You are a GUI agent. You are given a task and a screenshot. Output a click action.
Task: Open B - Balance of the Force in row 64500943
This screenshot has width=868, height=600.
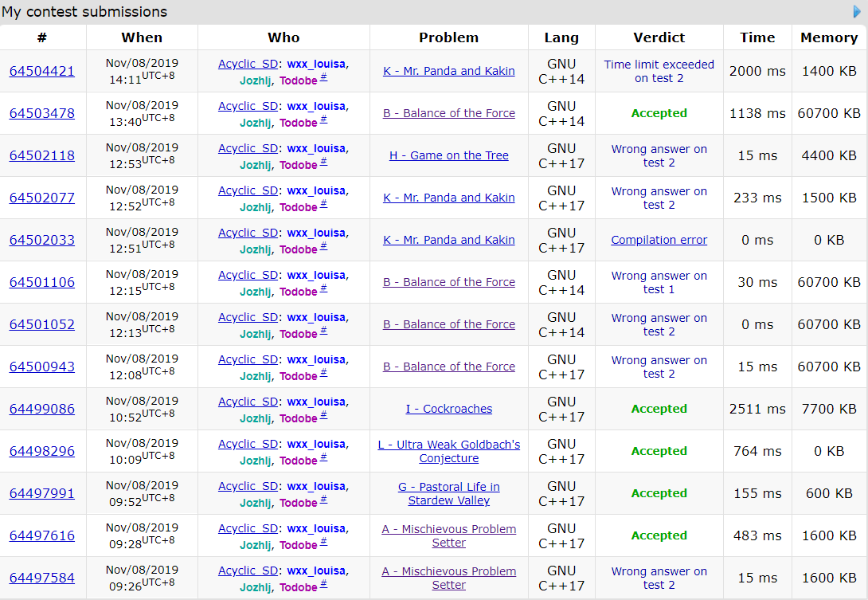(448, 367)
